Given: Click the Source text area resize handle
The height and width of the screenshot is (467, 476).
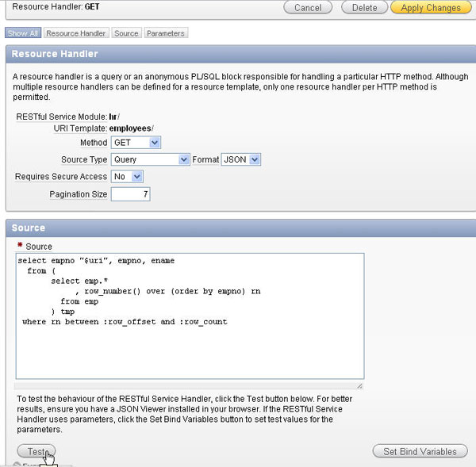Looking at the screenshot, I should [x=359, y=386].
